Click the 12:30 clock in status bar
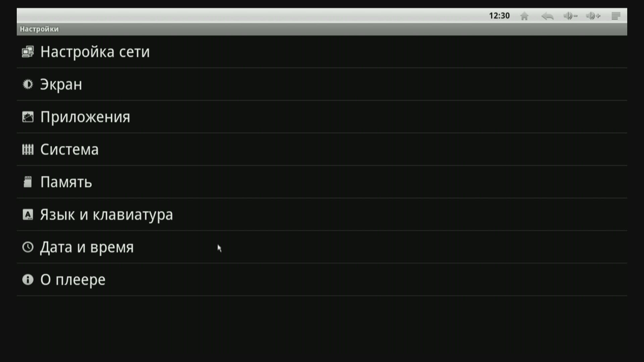644x362 pixels. (499, 16)
